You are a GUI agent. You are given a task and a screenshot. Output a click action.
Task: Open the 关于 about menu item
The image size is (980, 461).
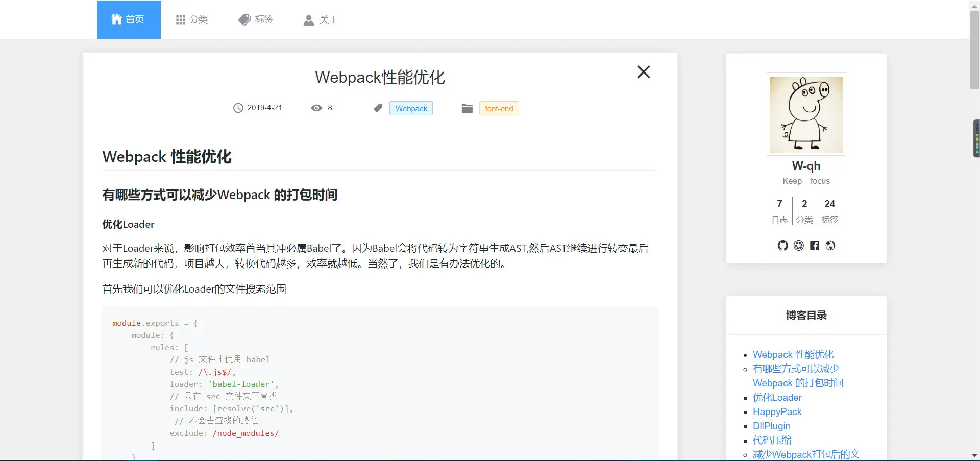point(321,19)
